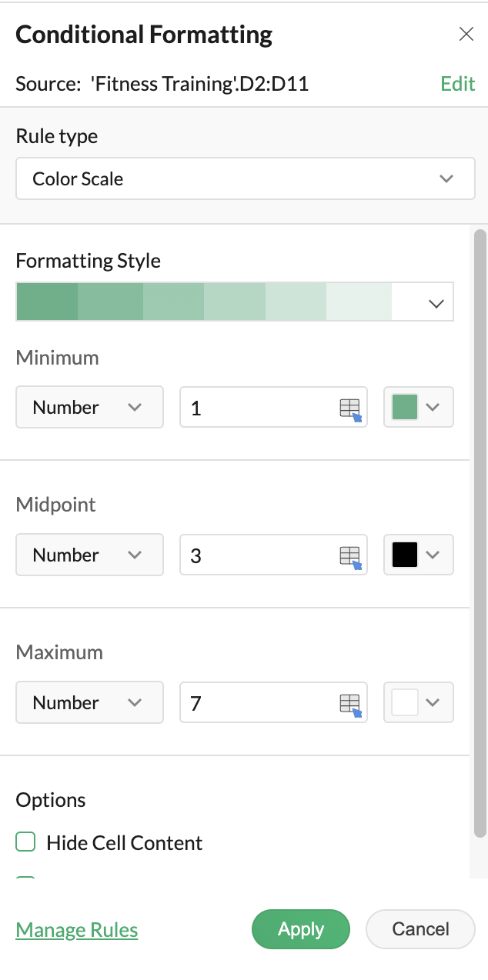Click the Midpoint value field showing 3
This screenshot has width=488, height=980.
click(258, 555)
